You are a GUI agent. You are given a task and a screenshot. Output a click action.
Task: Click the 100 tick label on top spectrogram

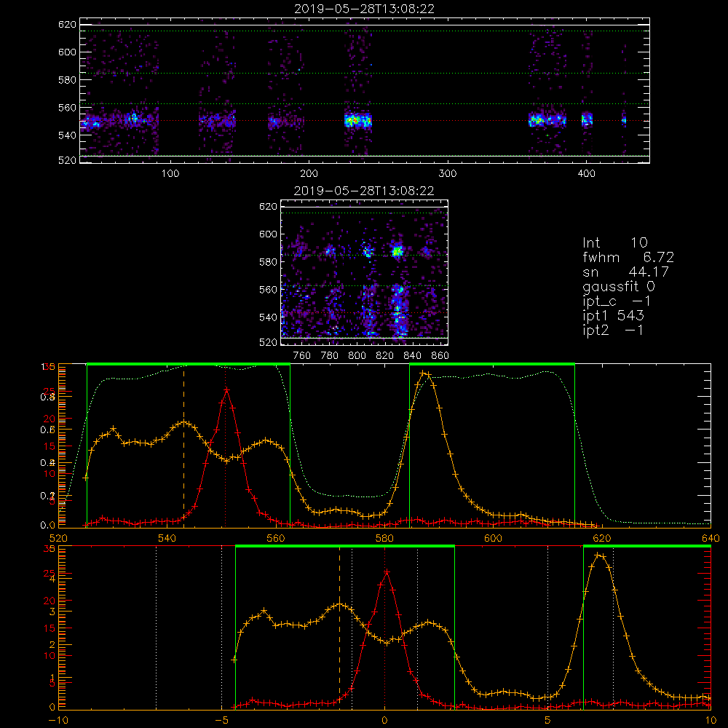pos(170,174)
